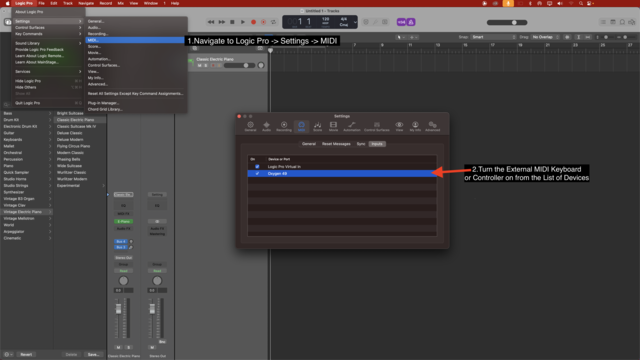Solo the Classic Electric Piano track header
The height and width of the screenshot is (360, 640).
(x=206, y=65)
